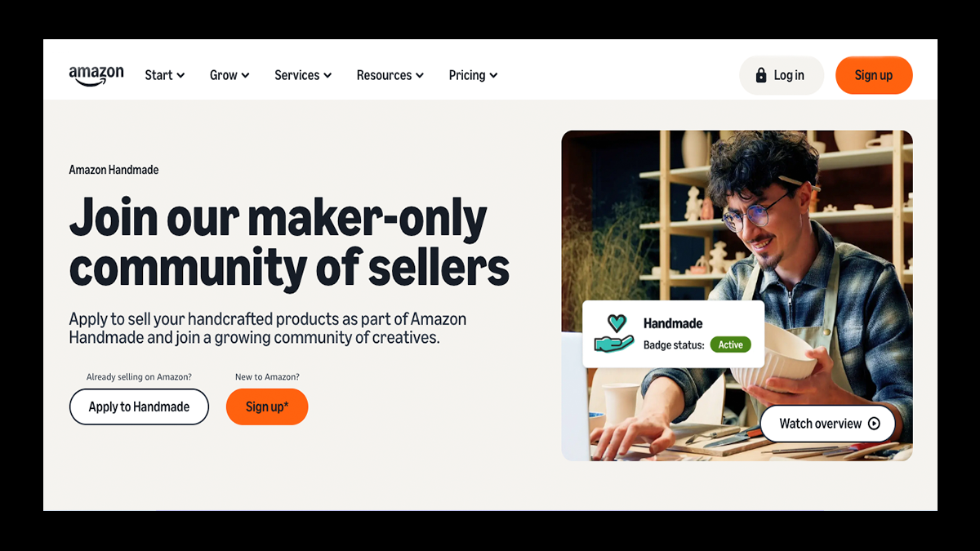This screenshot has height=551, width=980.
Task: Expand the Services dropdown arrow
Action: click(327, 75)
